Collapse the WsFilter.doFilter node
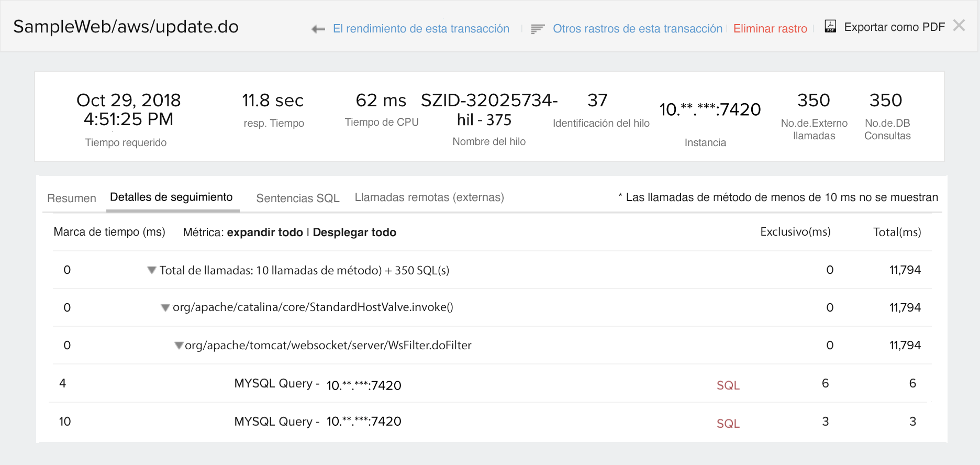 pyautogui.click(x=179, y=346)
